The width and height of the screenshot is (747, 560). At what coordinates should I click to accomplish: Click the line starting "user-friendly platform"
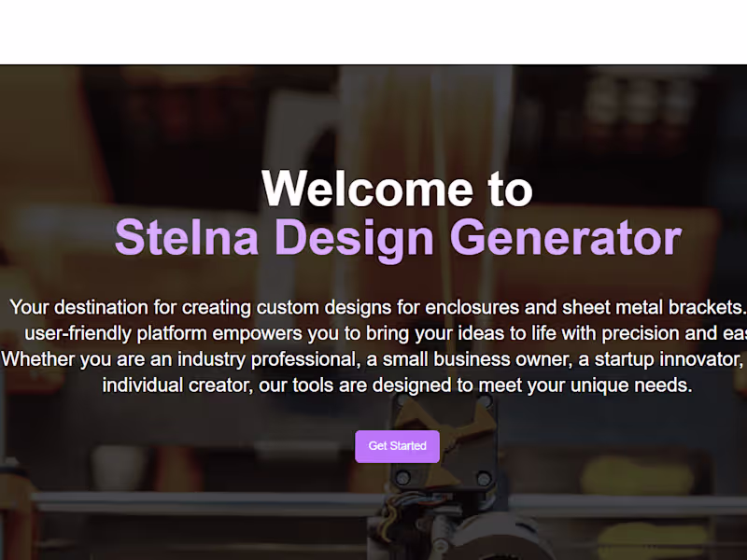click(373, 333)
